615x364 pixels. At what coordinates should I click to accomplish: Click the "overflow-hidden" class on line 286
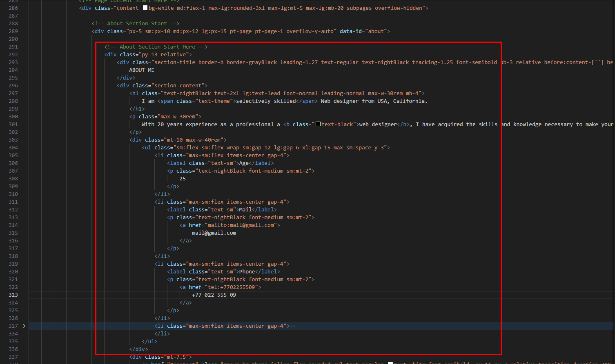[398, 8]
